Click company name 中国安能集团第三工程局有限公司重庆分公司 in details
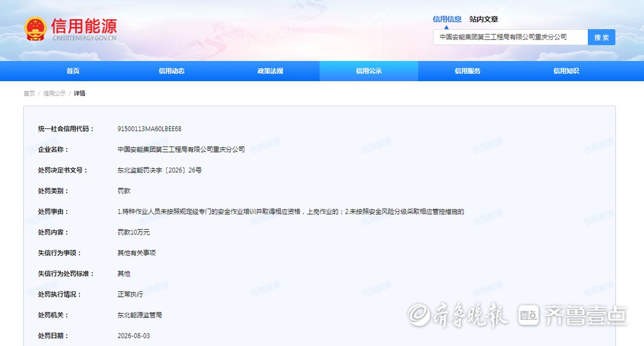 [x=181, y=150]
